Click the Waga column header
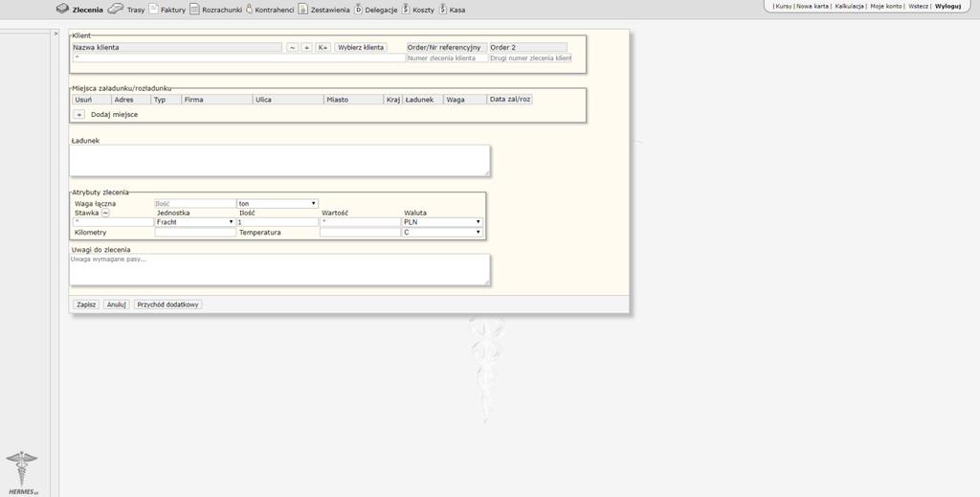980x497 pixels. click(465, 100)
